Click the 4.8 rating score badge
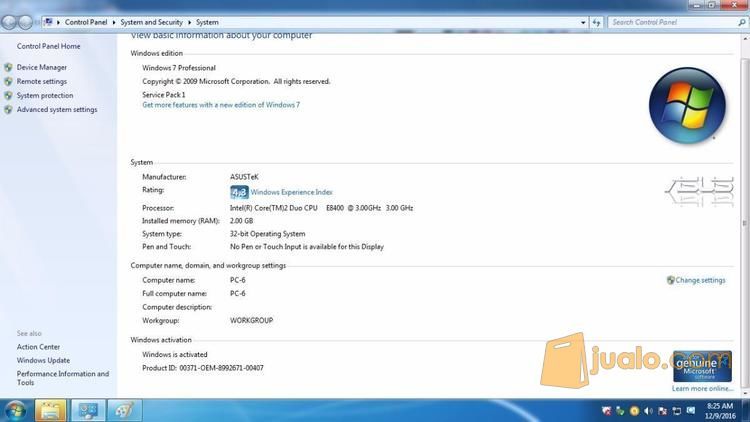Viewport: 750px width, 422px height. [x=239, y=192]
